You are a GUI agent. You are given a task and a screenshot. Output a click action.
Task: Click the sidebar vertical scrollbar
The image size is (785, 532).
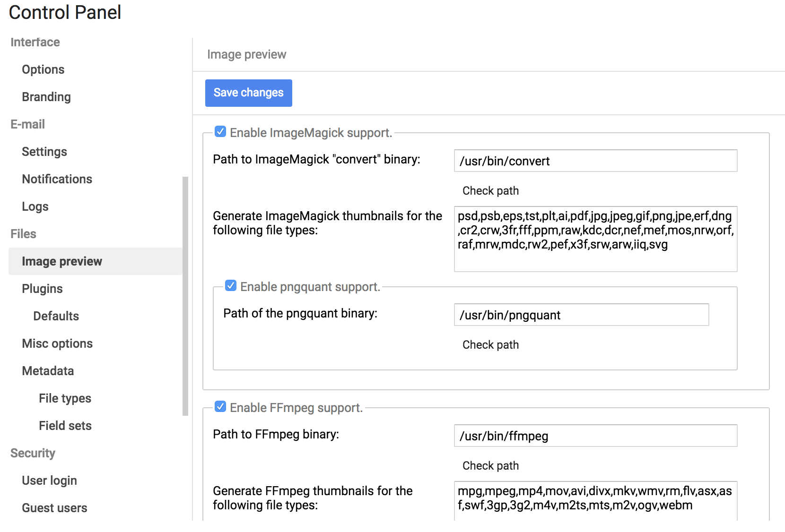[x=185, y=296]
